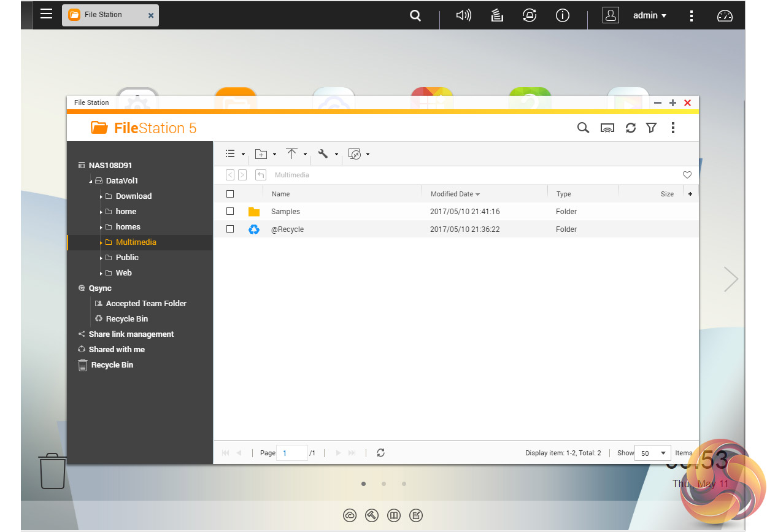Sort by Modified Date column header
The image size is (767, 532).
point(455,194)
